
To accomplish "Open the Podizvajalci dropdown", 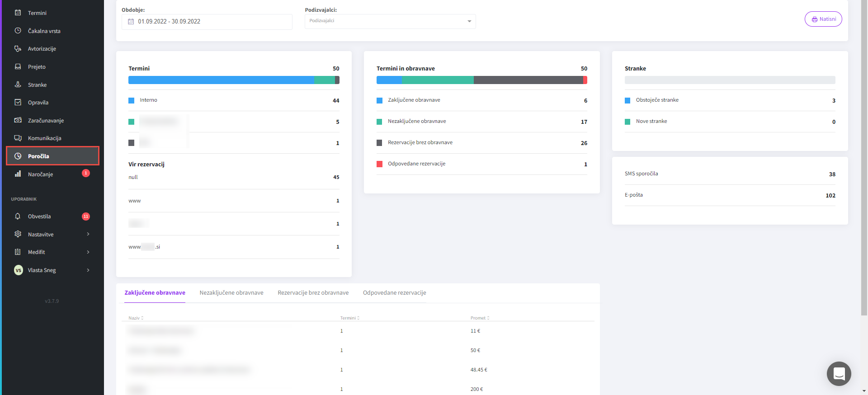I will (390, 21).
